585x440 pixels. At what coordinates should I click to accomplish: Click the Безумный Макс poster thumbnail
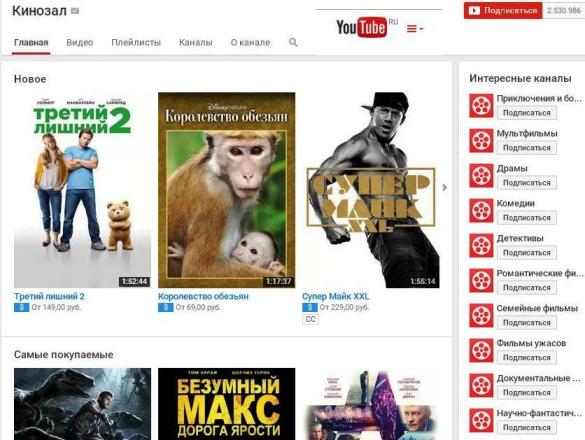point(226,404)
